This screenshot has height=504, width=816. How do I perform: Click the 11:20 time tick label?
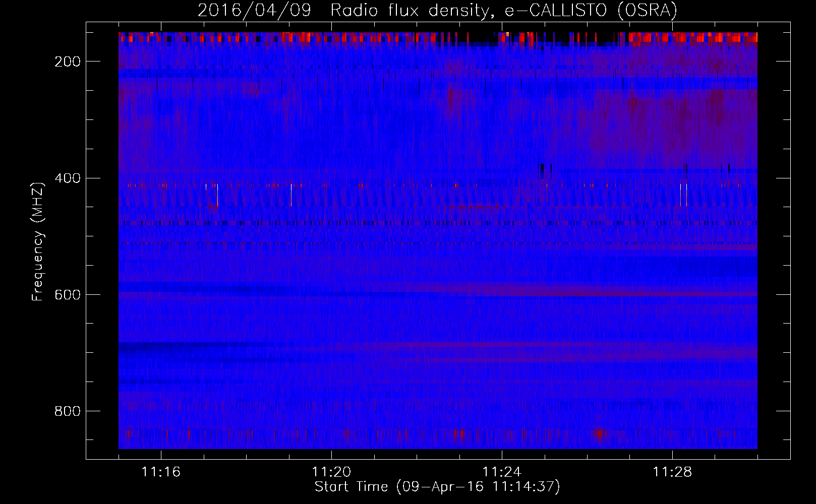point(331,472)
